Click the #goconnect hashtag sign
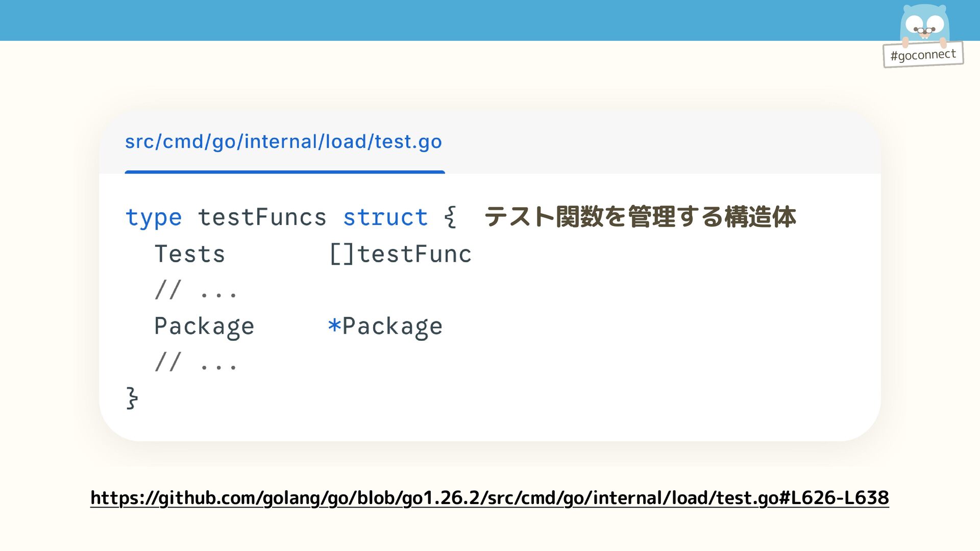The image size is (980, 551). coord(923,55)
